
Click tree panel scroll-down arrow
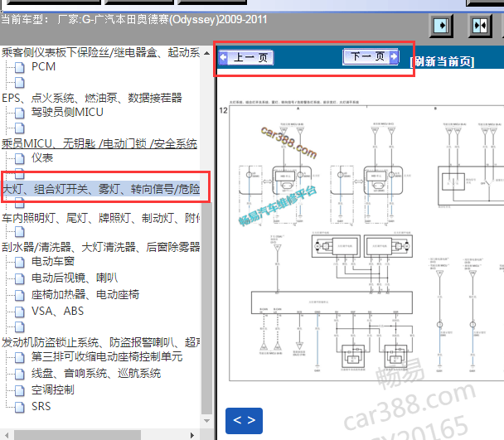[207, 420]
